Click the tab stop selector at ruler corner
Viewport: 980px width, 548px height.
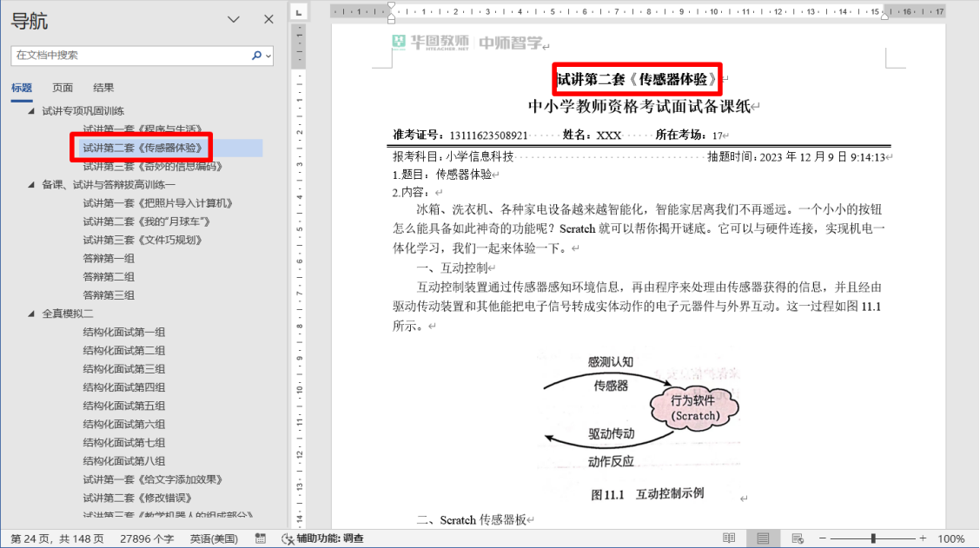(298, 12)
